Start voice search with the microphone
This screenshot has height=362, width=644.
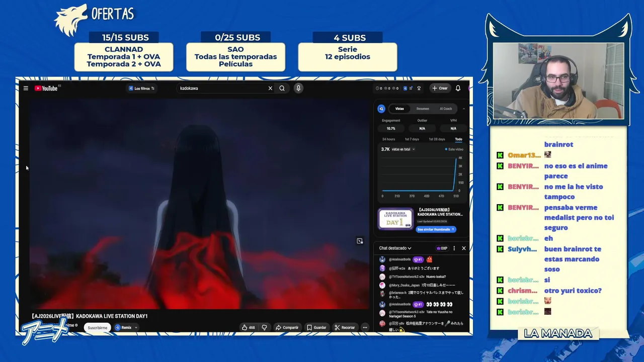point(298,88)
